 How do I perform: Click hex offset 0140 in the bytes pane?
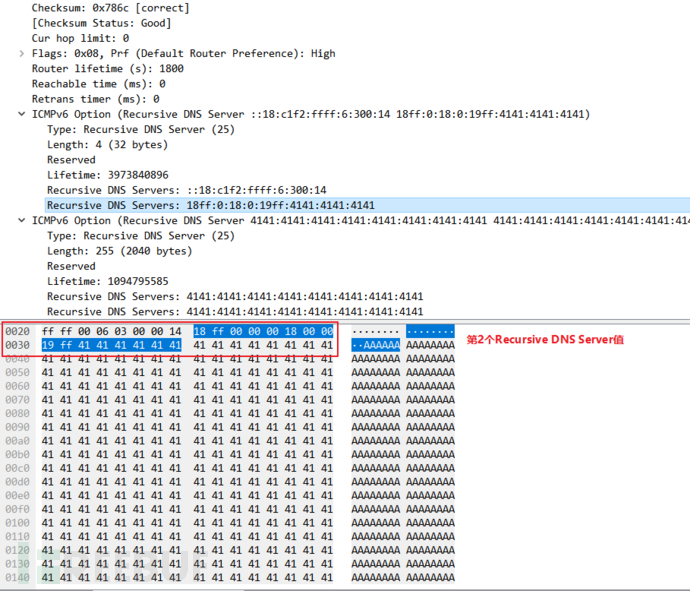point(18,577)
